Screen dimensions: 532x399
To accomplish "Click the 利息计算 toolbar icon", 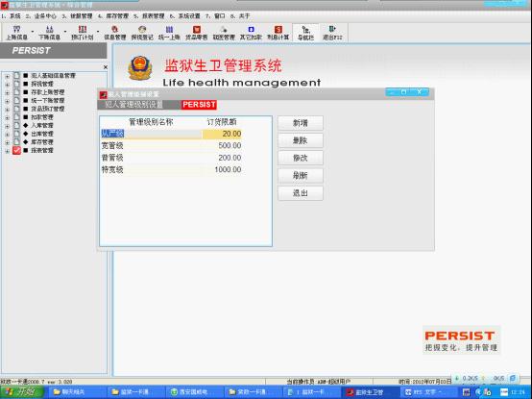I will coord(278,33).
